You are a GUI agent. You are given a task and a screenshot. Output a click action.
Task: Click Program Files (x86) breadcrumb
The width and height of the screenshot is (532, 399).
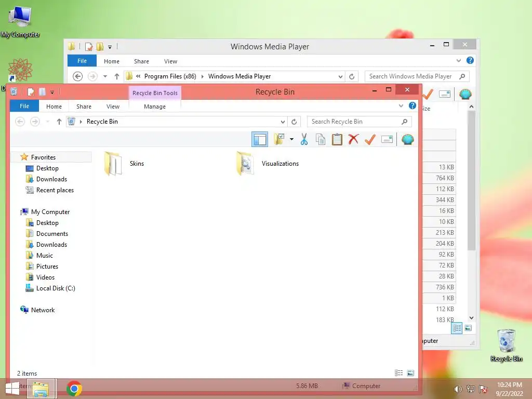[170, 76]
